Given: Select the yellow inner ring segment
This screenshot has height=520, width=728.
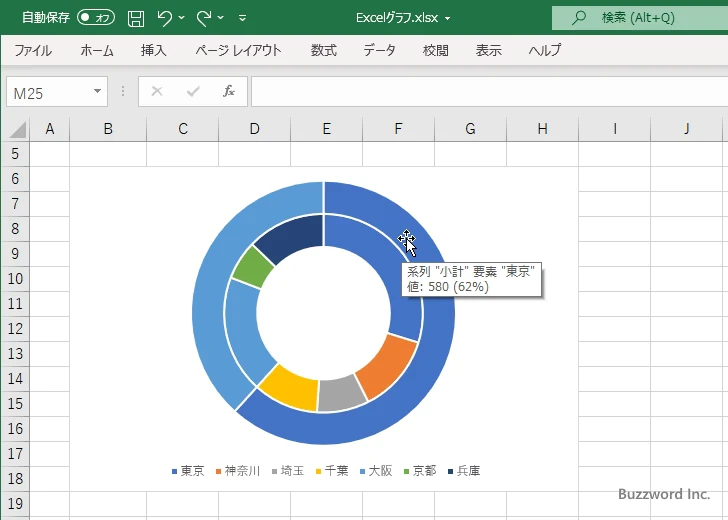Looking at the screenshot, I should click(290, 388).
